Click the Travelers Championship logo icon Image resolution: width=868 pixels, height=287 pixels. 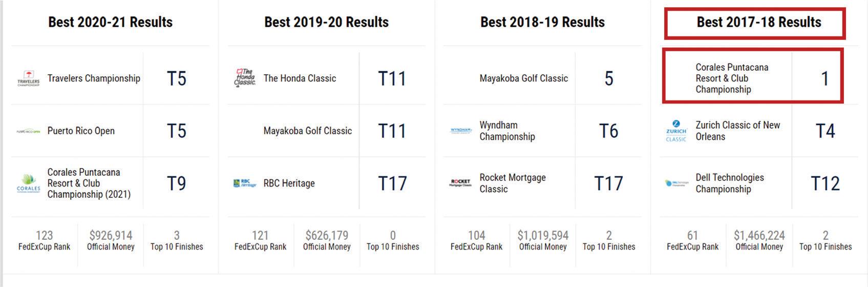click(28, 78)
